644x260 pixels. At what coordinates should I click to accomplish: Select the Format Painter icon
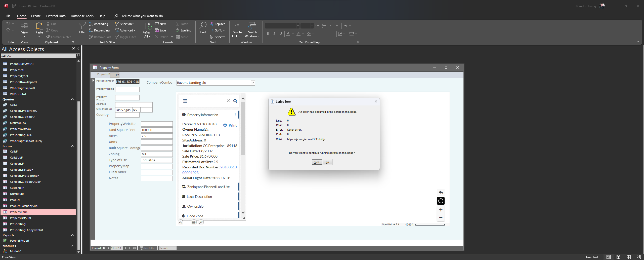pos(48,37)
